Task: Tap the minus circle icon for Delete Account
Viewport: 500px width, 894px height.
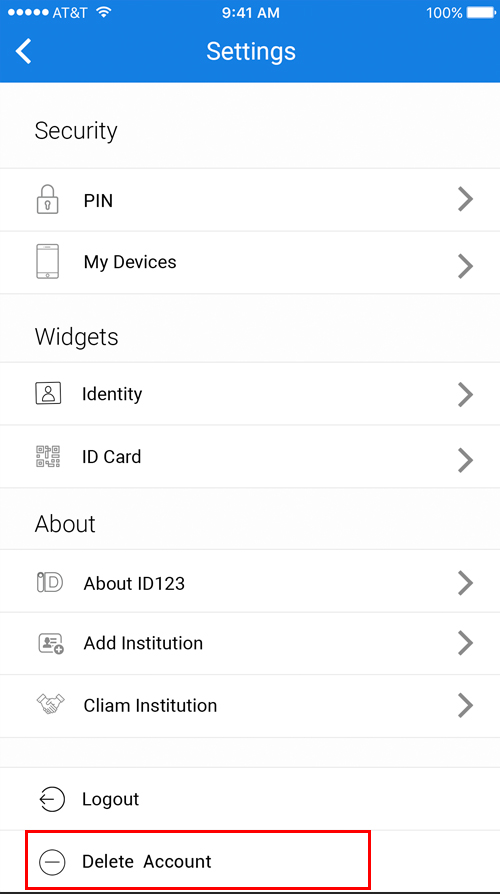Action: coord(52,862)
